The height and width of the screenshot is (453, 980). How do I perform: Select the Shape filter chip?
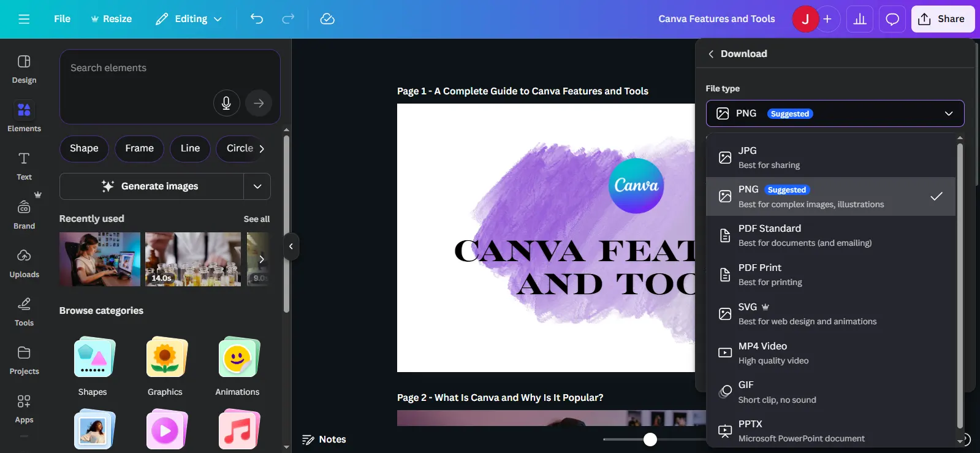pos(84,149)
